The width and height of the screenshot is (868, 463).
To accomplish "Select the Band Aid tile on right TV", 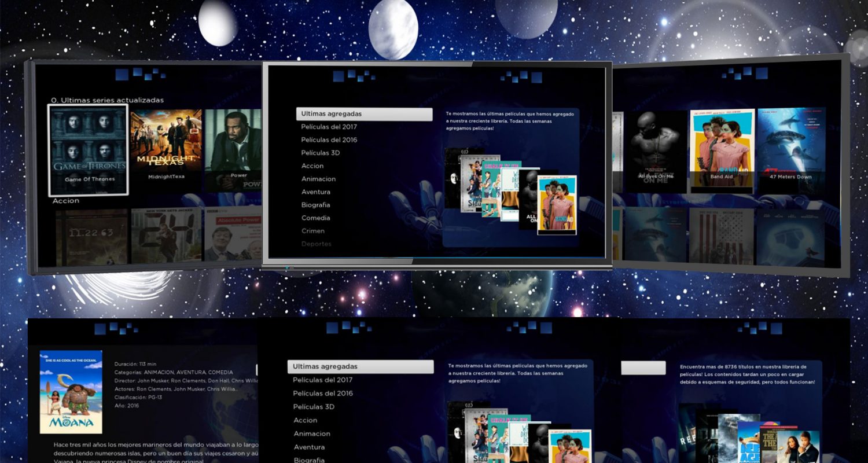I will 722,150.
